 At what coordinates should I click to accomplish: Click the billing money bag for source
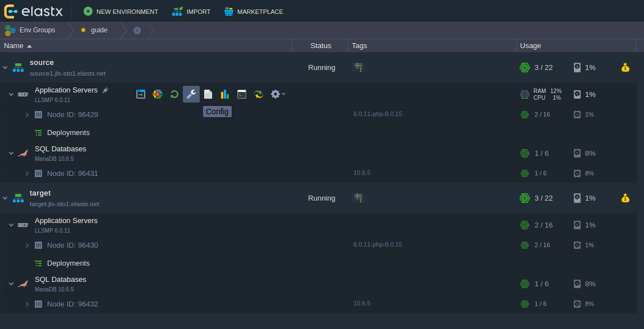coord(625,68)
